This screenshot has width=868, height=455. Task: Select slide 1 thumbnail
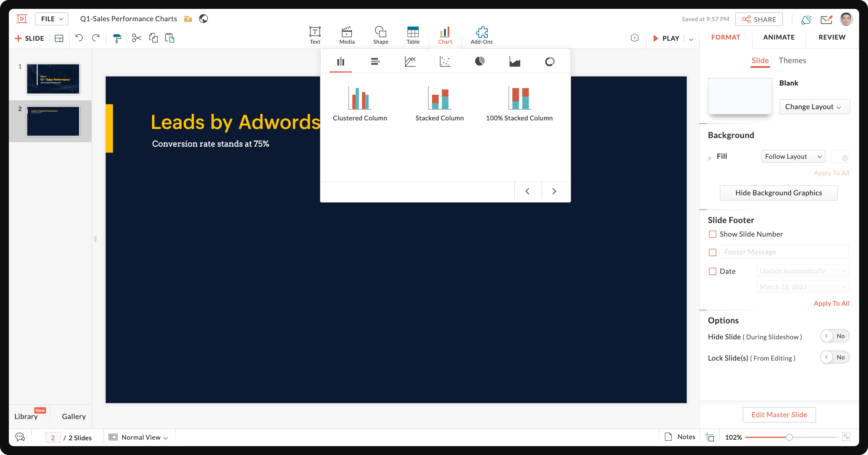(x=53, y=79)
